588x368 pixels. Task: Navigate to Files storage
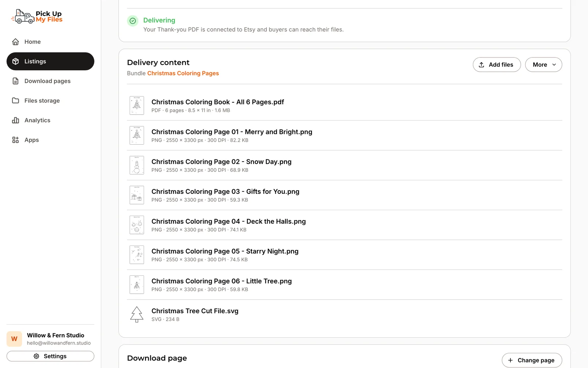50,100
